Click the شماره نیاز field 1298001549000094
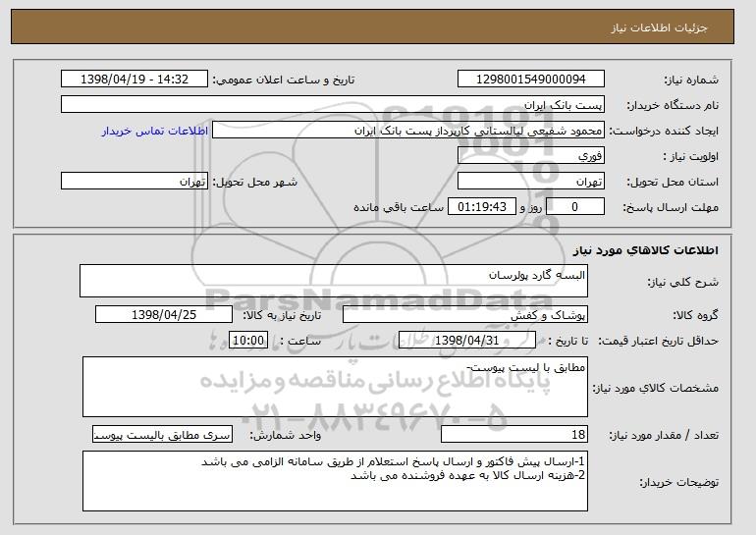Screen dimensions: 756x535 point(531,80)
